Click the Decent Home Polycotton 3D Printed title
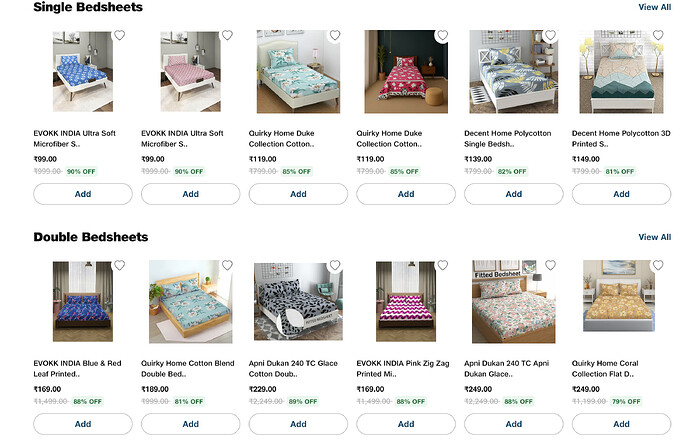Screen dimensions: 690x444 click(621, 139)
